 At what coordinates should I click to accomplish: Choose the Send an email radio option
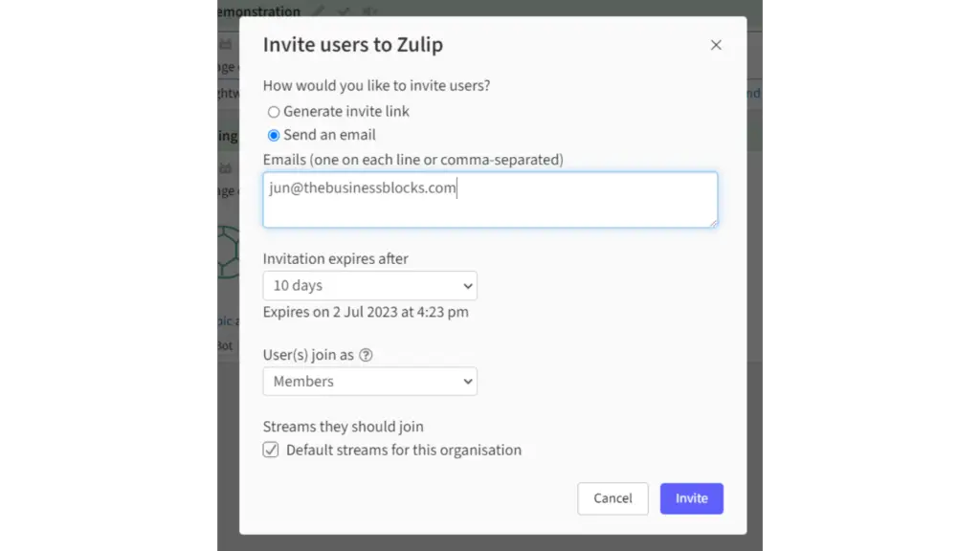(x=274, y=135)
